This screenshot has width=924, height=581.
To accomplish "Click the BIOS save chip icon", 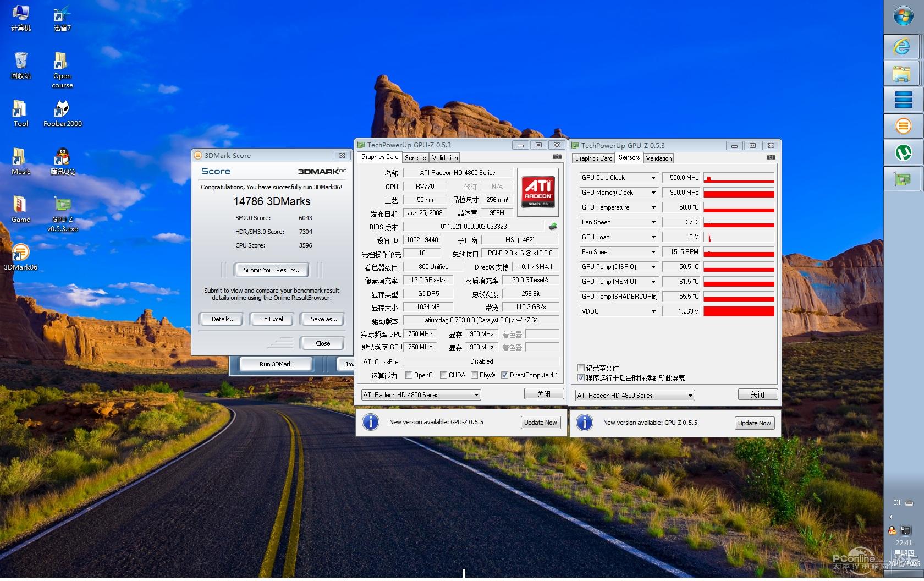I will coord(553,227).
